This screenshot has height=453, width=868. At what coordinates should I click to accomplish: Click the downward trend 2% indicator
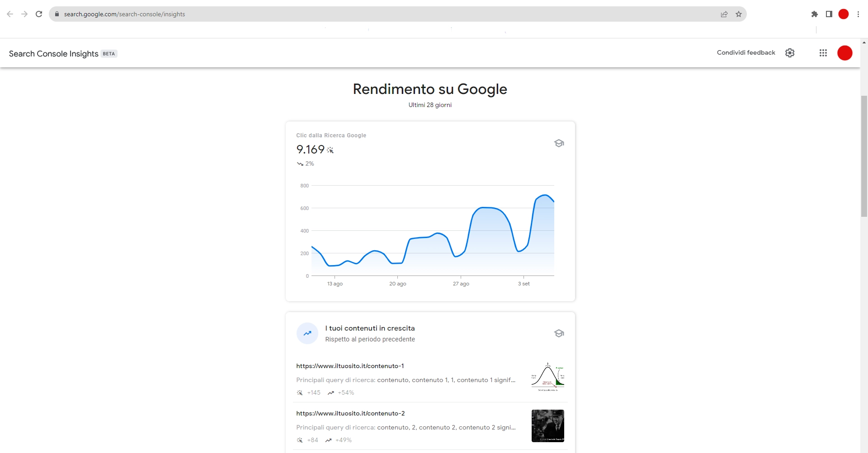[x=305, y=163]
